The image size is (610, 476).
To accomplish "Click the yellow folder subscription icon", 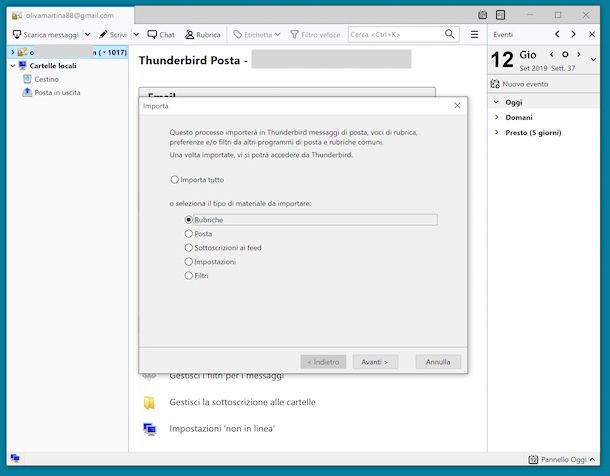I will click(x=149, y=403).
